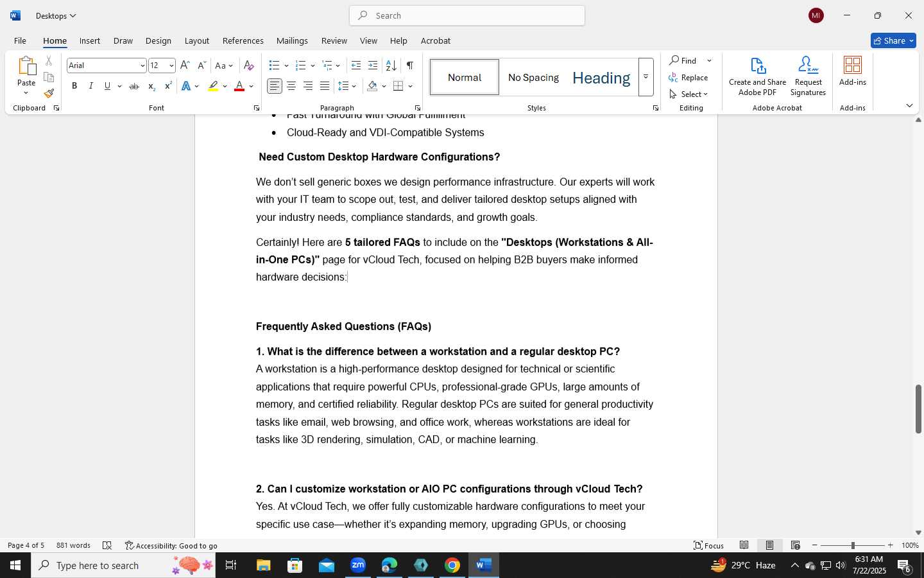Open the font size dropdown
The image size is (924, 578).
(171, 66)
